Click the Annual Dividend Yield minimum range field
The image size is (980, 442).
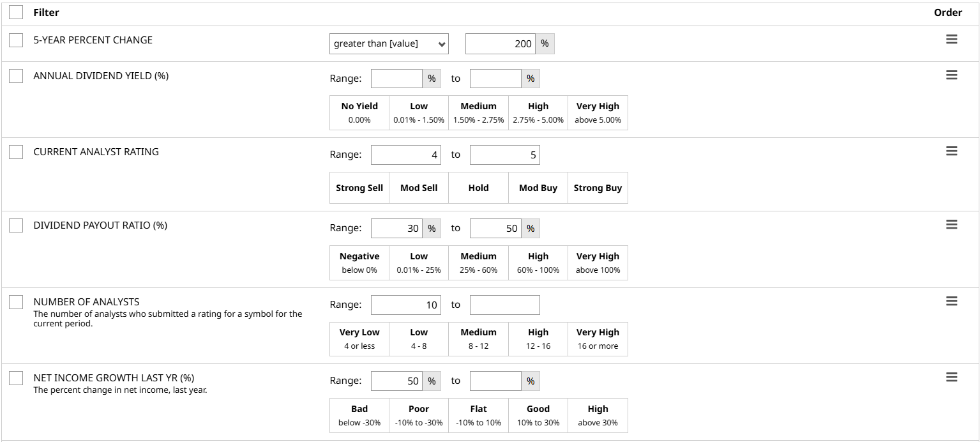tap(396, 79)
